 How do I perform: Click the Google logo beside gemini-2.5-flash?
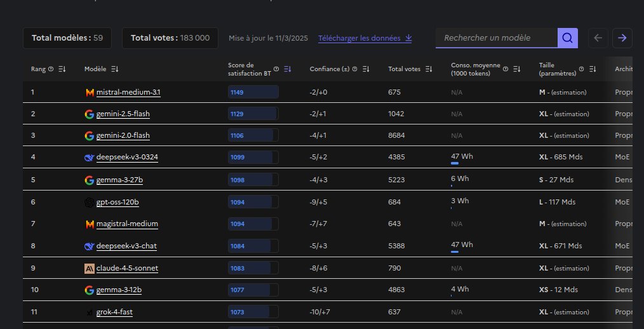coord(90,114)
